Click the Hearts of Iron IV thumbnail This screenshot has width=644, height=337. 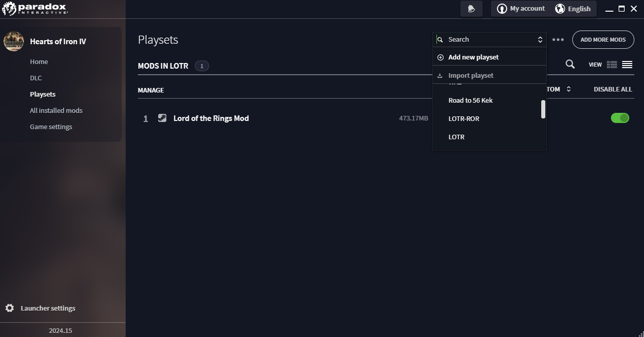click(x=14, y=41)
